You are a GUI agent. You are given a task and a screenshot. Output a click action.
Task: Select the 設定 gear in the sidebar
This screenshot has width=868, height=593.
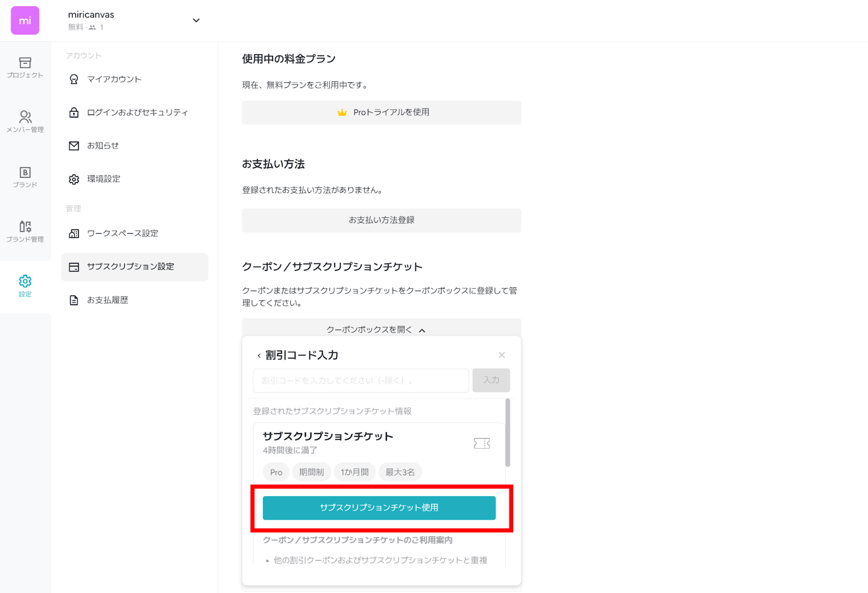pyautogui.click(x=25, y=286)
